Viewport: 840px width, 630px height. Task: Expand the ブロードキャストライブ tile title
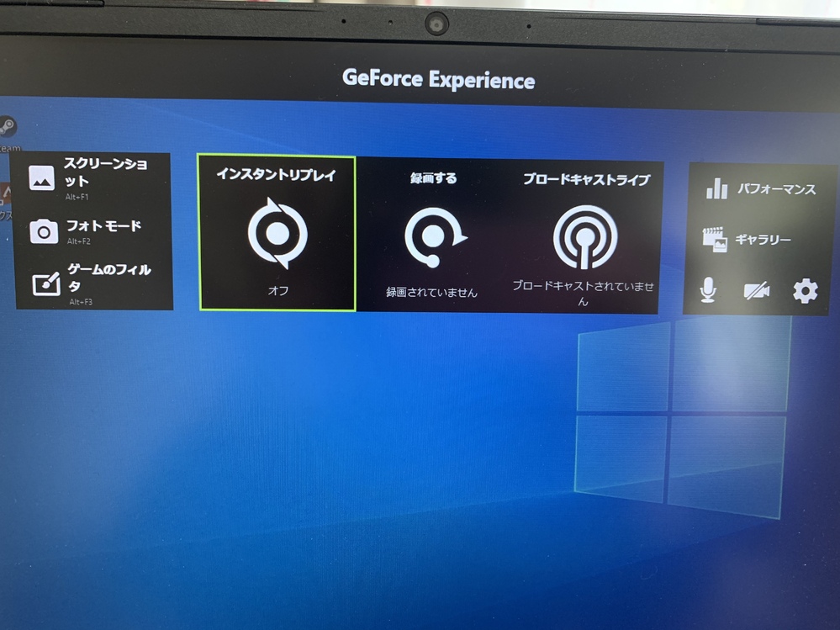click(586, 179)
